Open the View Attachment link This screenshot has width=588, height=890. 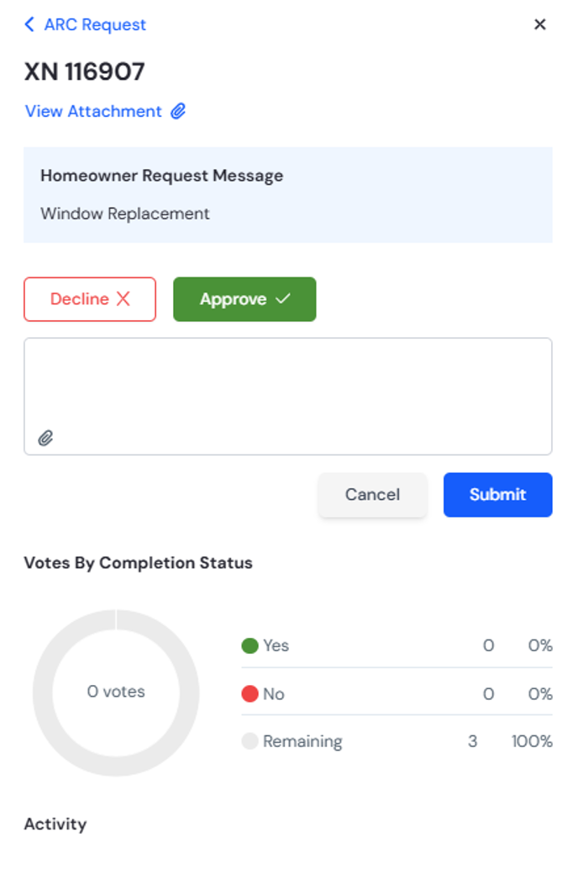pyautogui.click(x=93, y=111)
